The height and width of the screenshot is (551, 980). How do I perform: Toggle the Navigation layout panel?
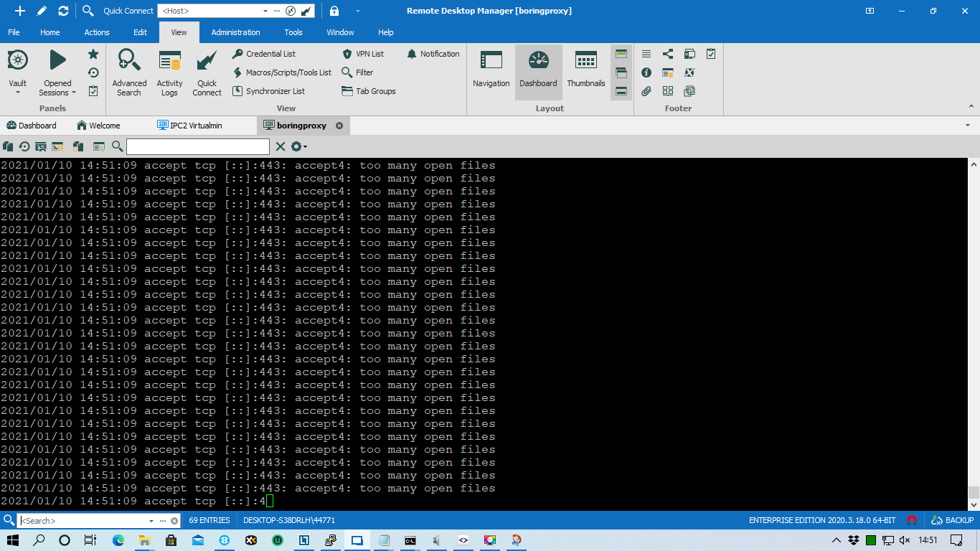491,70
